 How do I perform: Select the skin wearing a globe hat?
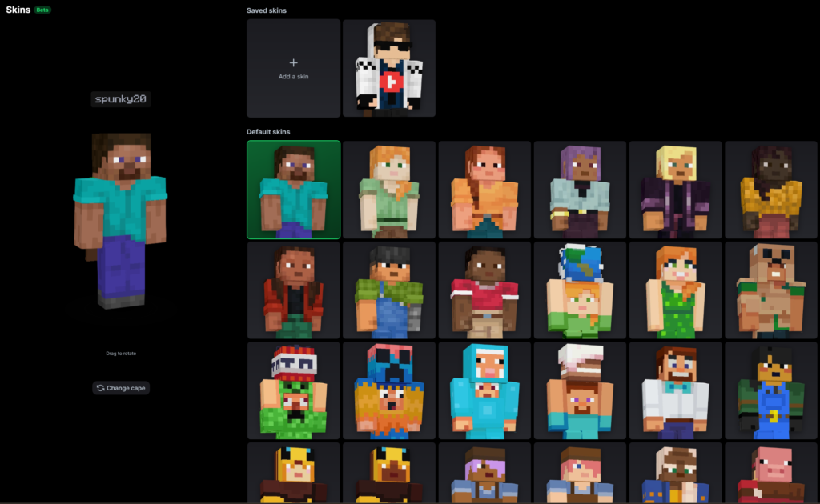tap(580, 290)
